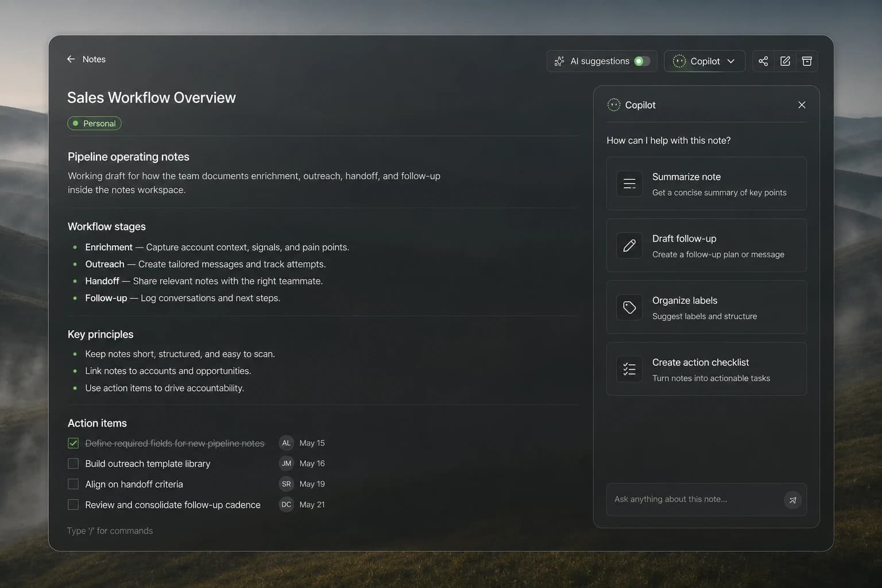Click the May 15 due date
882x588 pixels.
312,443
